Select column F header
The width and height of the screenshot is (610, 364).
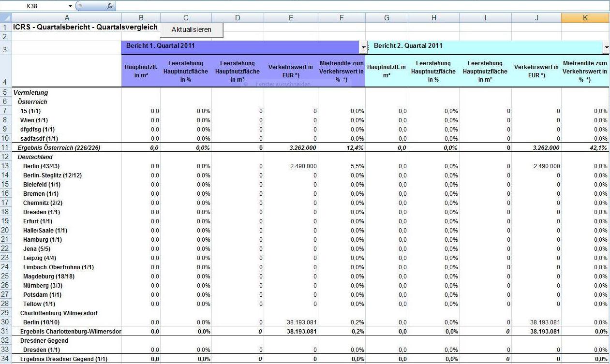click(342, 18)
